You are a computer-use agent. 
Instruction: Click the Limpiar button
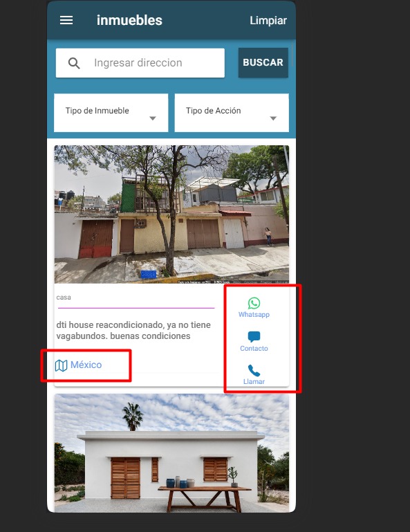(x=268, y=20)
